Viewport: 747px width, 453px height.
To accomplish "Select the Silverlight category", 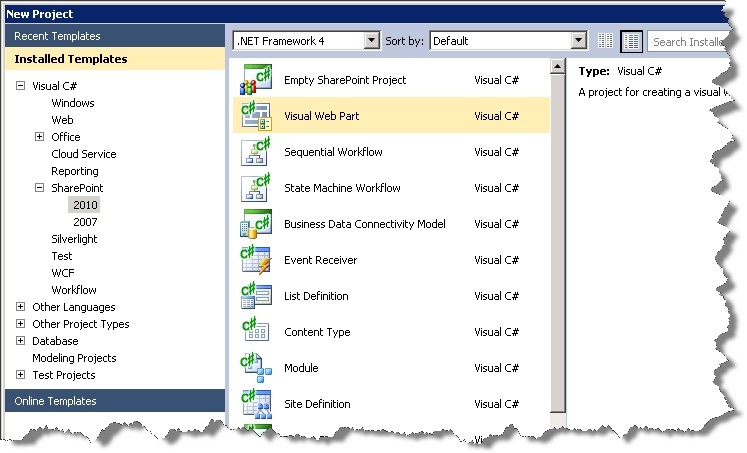I will click(74, 239).
